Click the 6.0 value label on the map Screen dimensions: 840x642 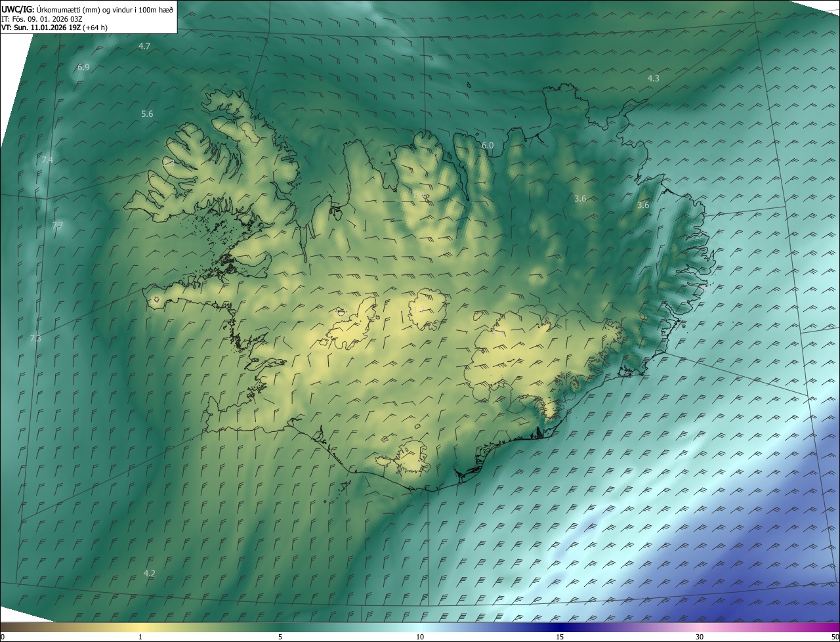488,145
